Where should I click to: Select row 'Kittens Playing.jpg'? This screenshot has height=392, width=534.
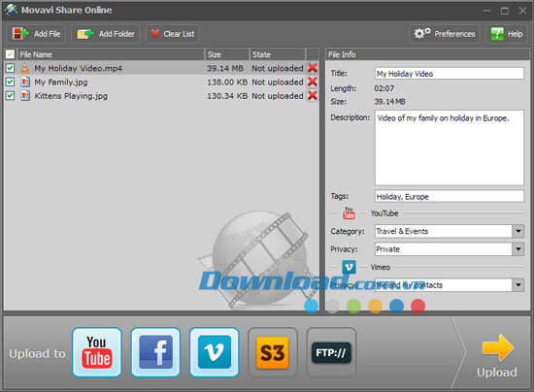point(161,96)
